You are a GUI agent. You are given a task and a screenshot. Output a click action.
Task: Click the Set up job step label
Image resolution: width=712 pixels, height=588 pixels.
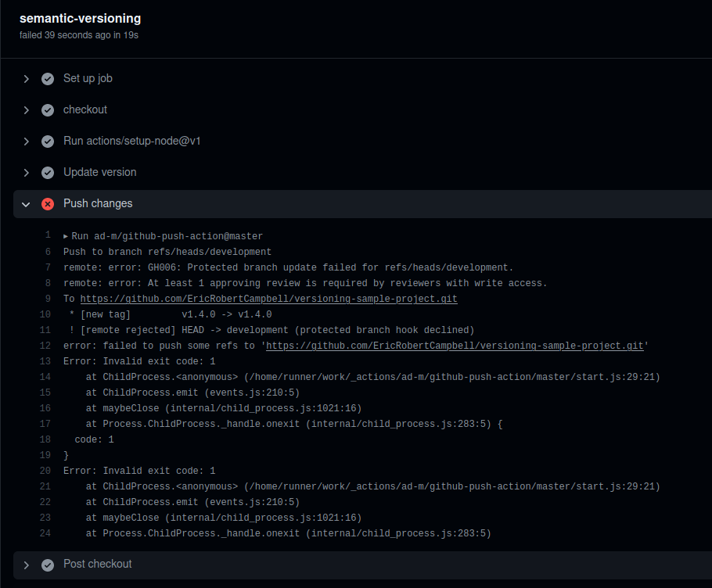point(88,78)
